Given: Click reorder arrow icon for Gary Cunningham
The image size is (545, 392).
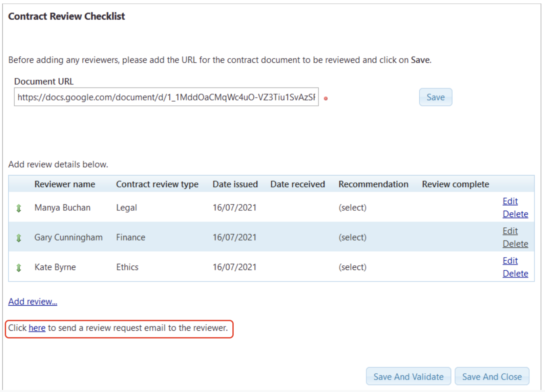Looking at the screenshot, I should (19, 238).
